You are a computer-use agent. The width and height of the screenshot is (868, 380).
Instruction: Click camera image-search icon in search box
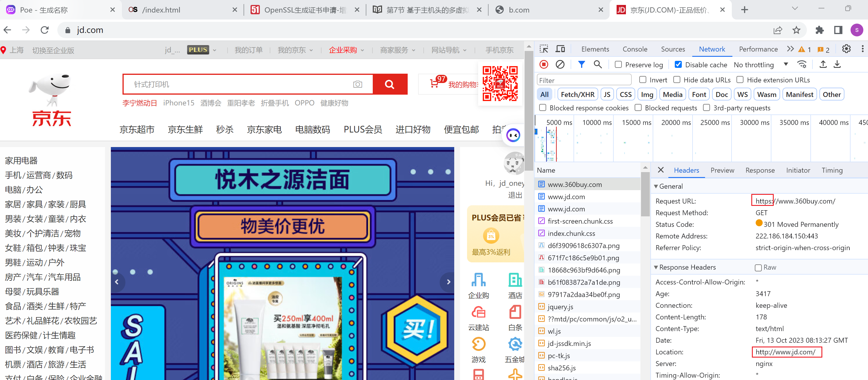pos(358,84)
